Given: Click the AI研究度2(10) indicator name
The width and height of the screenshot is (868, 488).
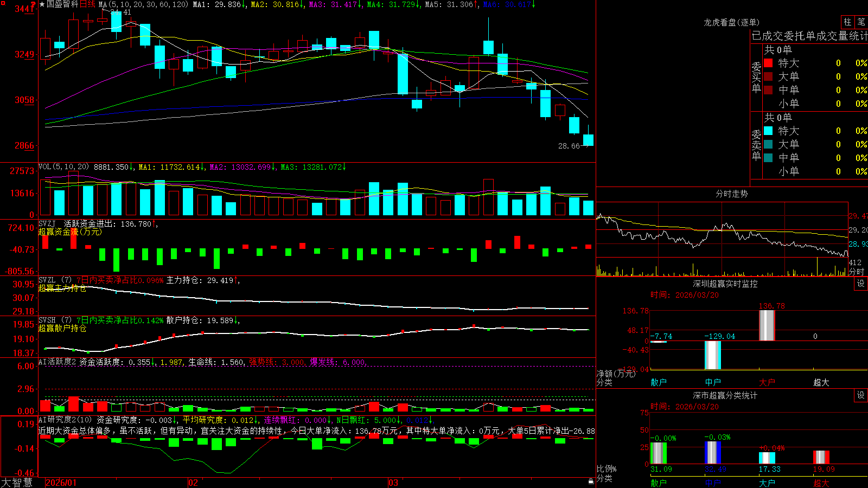Looking at the screenshot, I should (66, 420).
